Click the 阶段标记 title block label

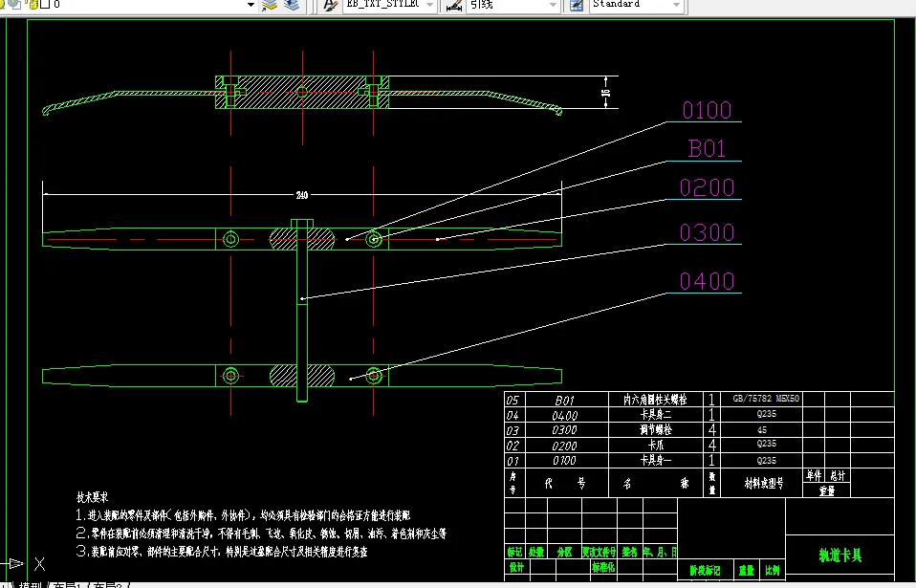click(705, 571)
